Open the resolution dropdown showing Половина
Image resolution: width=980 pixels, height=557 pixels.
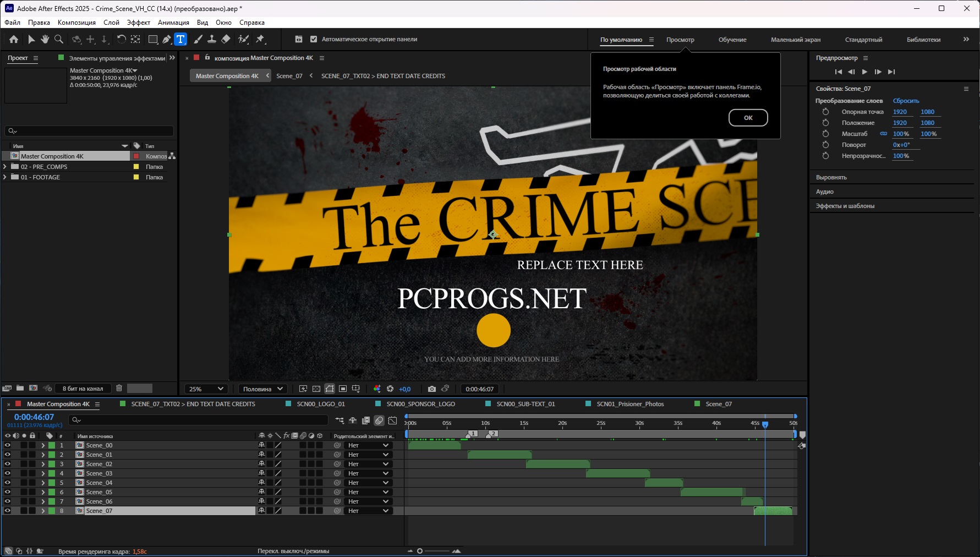pos(263,389)
